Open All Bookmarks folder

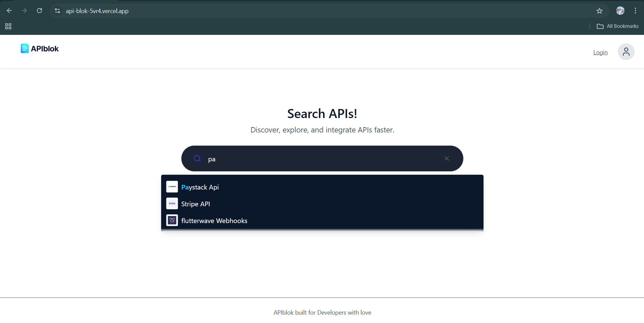(x=617, y=26)
